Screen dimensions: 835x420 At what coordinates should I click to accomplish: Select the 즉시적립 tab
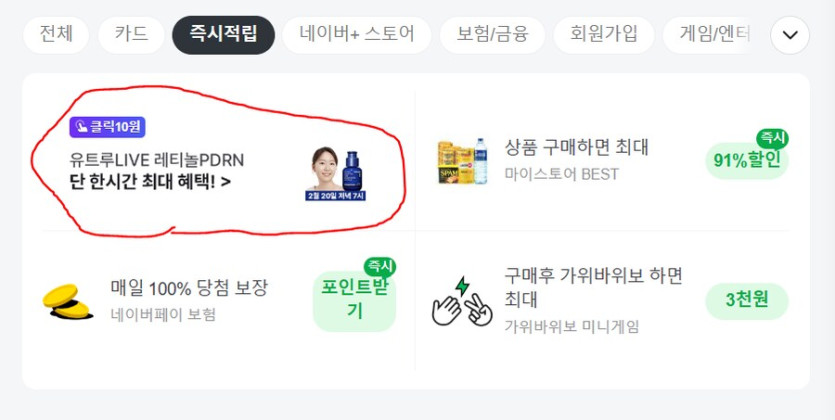coord(224,35)
